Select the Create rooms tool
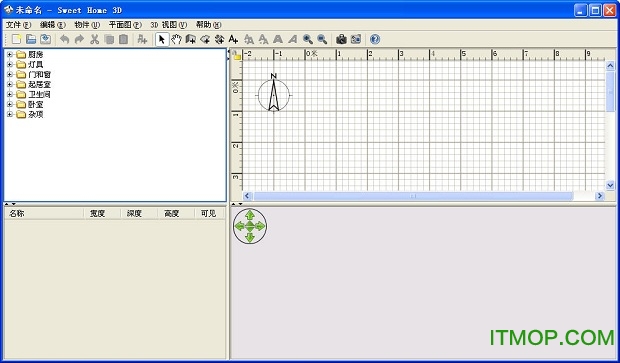 (x=205, y=39)
